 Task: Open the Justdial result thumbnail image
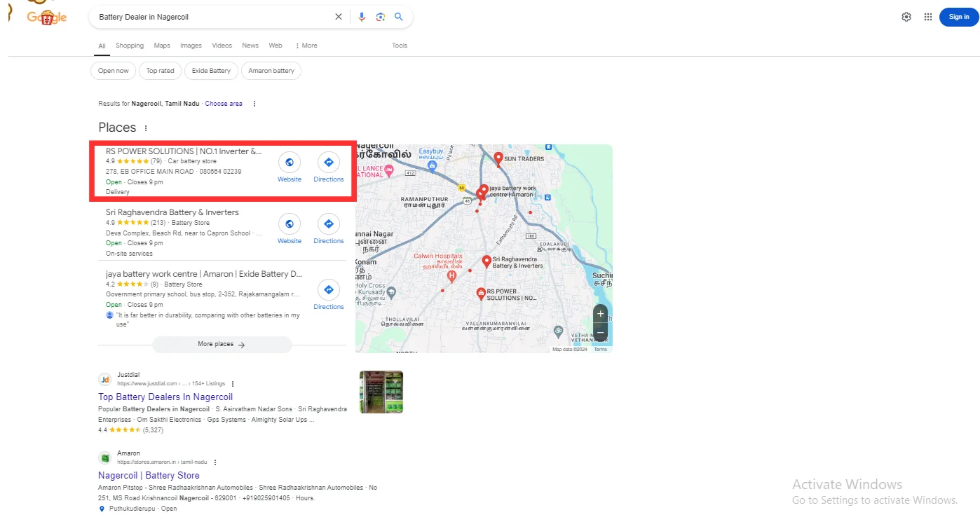(x=381, y=392)
